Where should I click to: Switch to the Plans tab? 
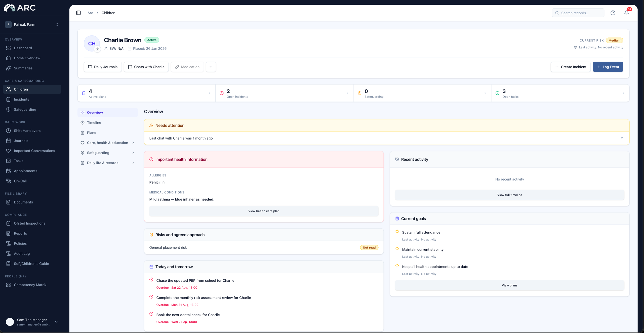point(108,133)
